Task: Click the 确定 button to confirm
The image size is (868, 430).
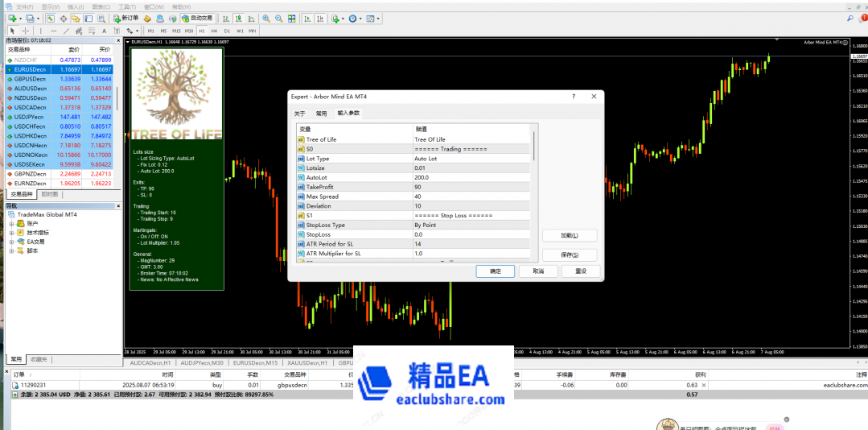Action: click(x=495, y=271)
